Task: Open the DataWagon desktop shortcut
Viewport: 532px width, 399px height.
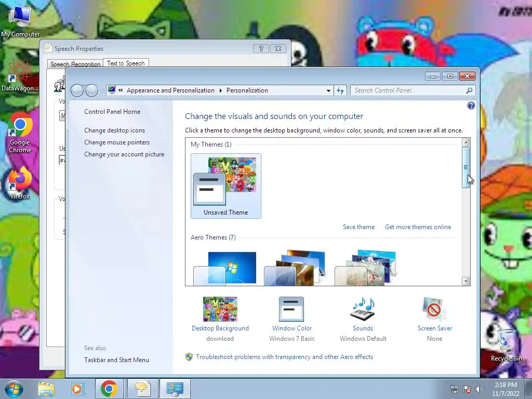Action: (20, 75)
